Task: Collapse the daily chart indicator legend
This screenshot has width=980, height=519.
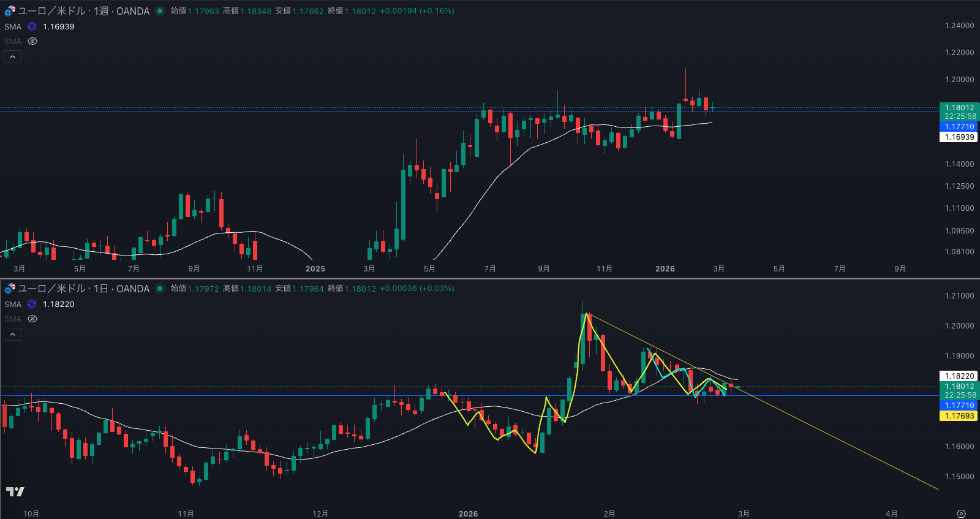Action: point(13,335)
